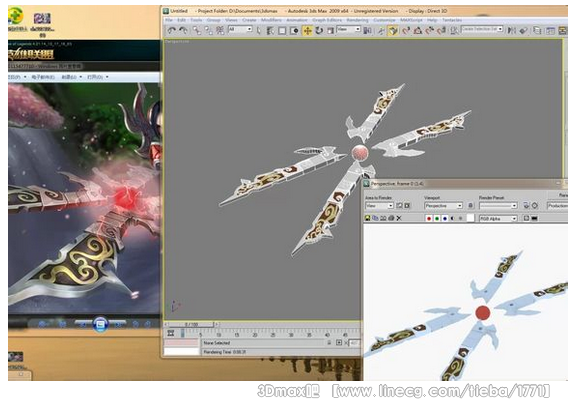
Task: Click Edit Named Selection Sets icon
Action: 454,31
